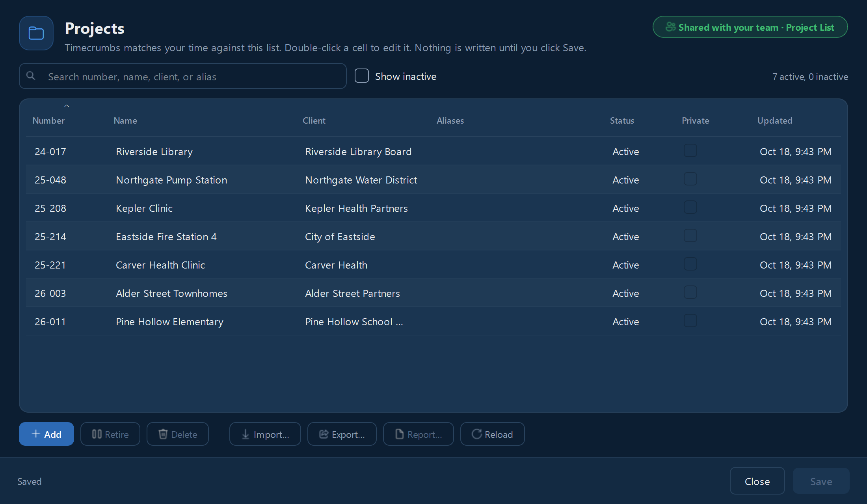The image size is (867, 504).
Task: Toggle private for Pine Hollow Elementary
Action: [690, 321]
